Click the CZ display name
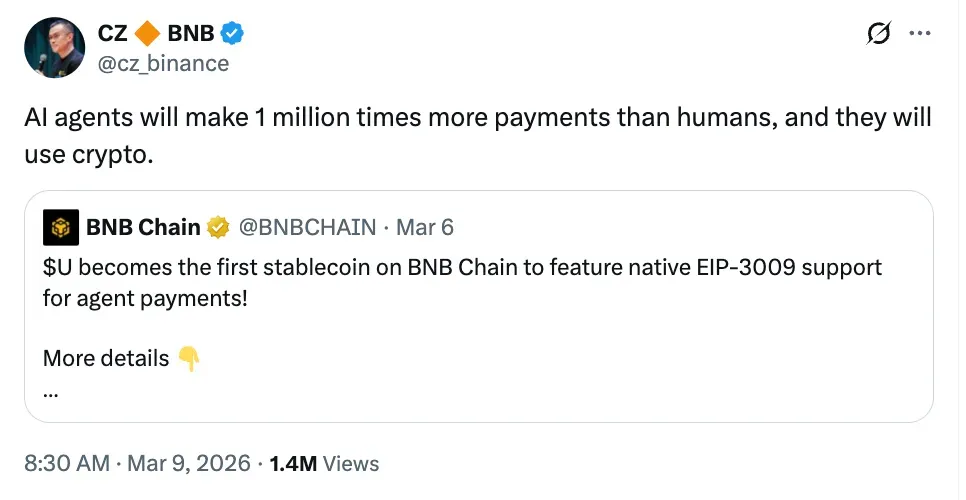The width and height of the screenshot is (966, 500). pyautogui.click(x=111, y=33)
